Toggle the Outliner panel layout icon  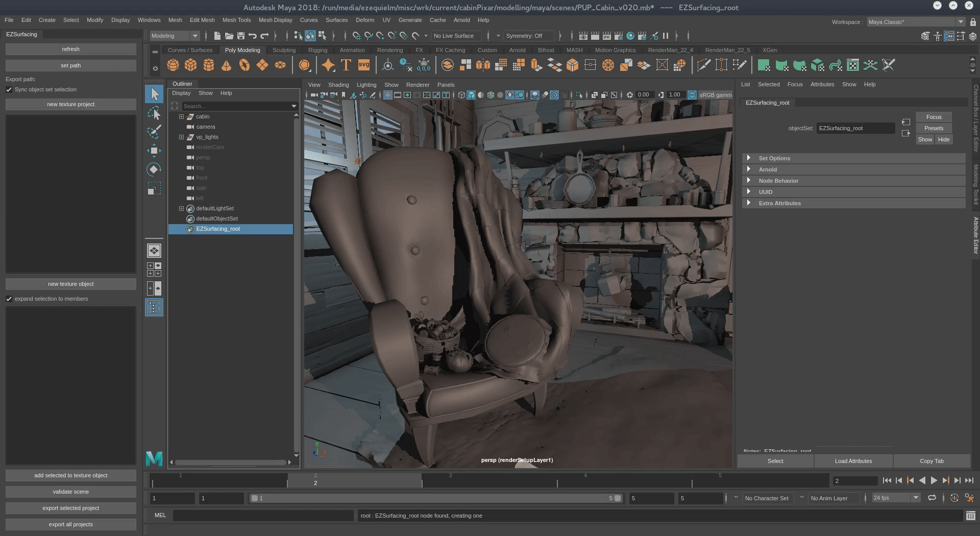[154, 307]
